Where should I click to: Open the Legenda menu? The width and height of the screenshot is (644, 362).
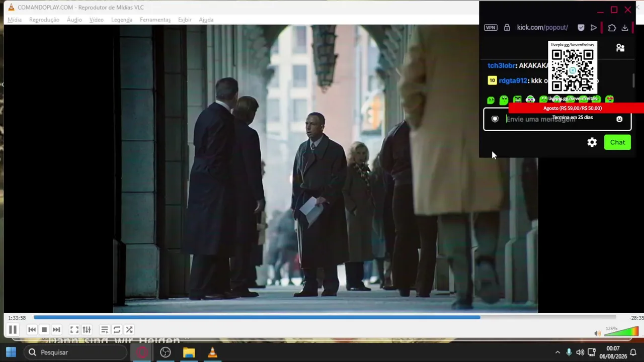click(122, 20)
